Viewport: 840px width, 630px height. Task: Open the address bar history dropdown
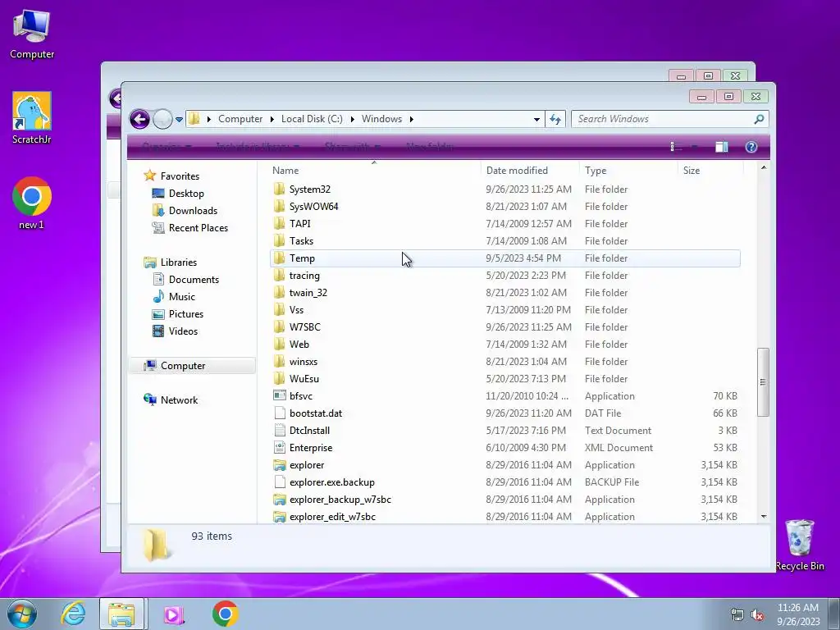536,119
